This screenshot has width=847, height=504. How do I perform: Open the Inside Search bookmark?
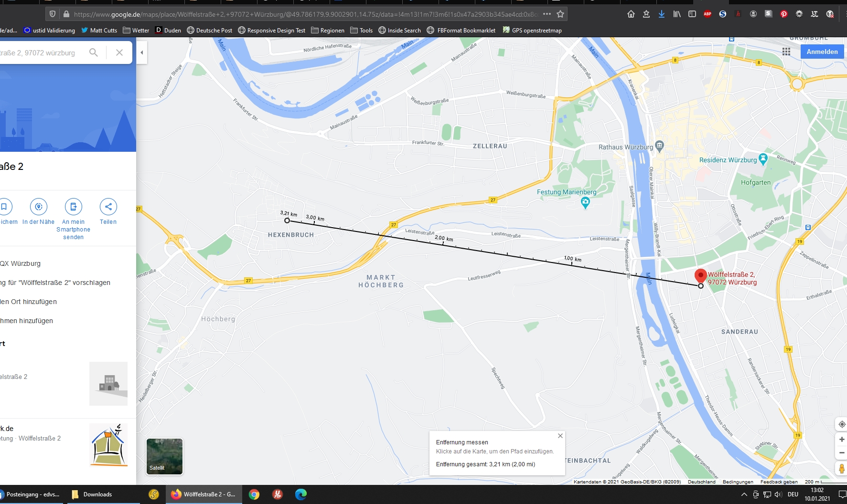[399, 31]
